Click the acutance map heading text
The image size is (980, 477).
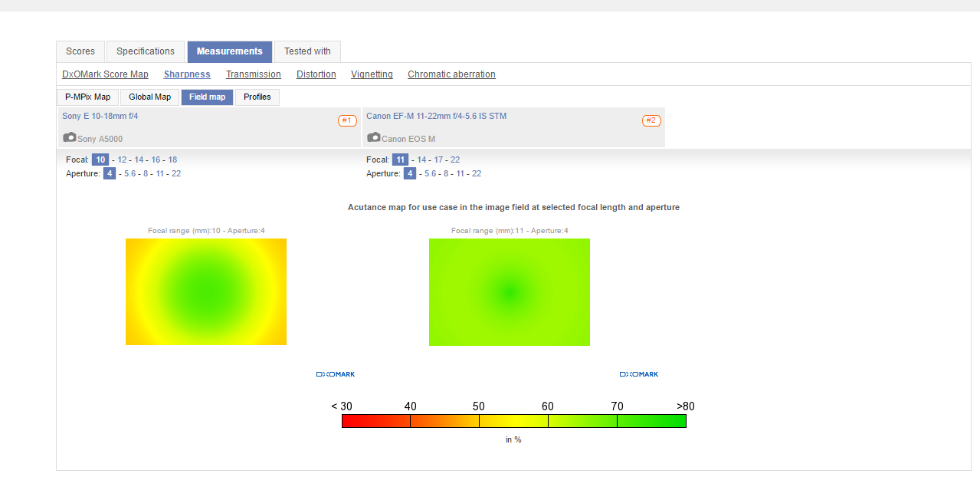(x=513, y=207)
